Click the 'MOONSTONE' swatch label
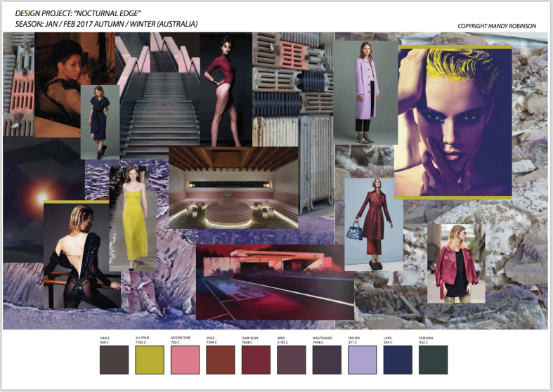Screen dimensions: 553x392 tap(181, 338)
